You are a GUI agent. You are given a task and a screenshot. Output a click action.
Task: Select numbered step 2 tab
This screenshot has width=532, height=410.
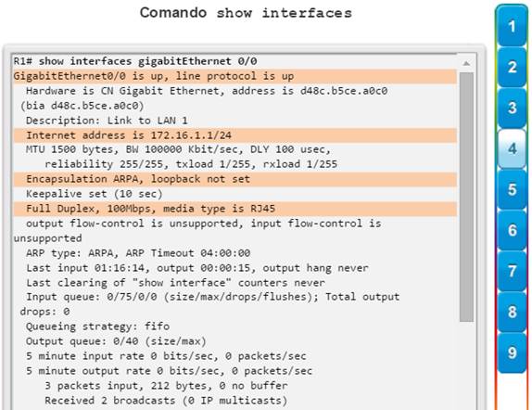click(512, 67)
